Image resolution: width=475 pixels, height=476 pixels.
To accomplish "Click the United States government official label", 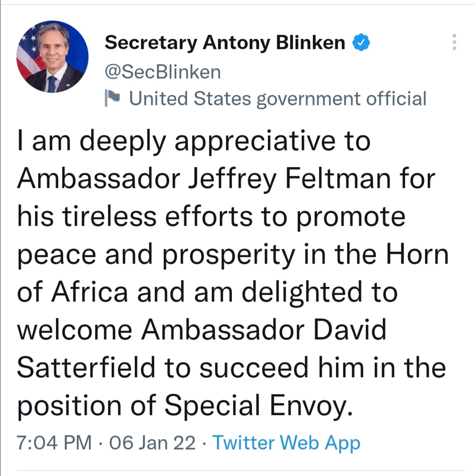I will click(278, 98).
